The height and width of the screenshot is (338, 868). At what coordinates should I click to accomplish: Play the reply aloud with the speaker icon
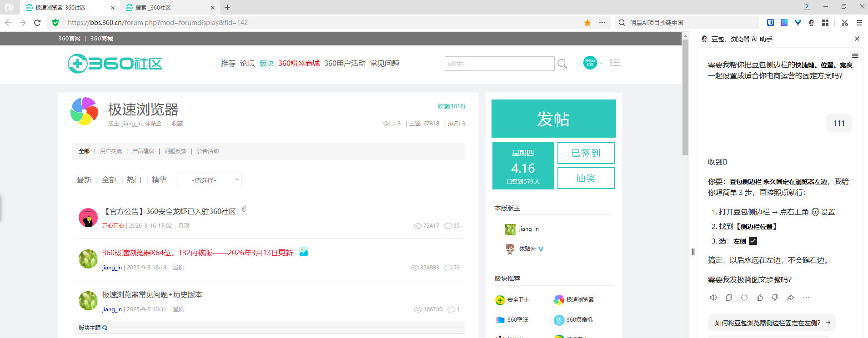[x=713, y=298]
